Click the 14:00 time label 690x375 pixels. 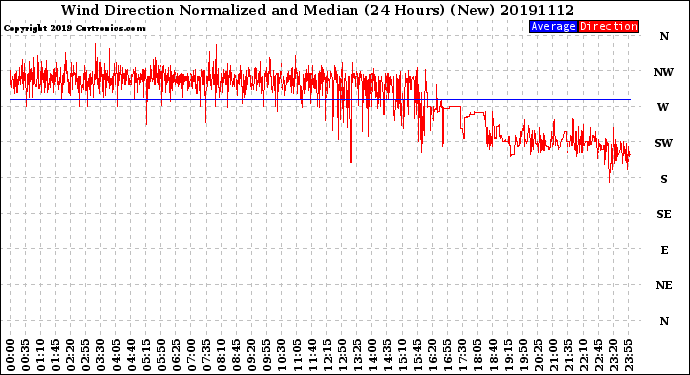click(x=372, y=355)
